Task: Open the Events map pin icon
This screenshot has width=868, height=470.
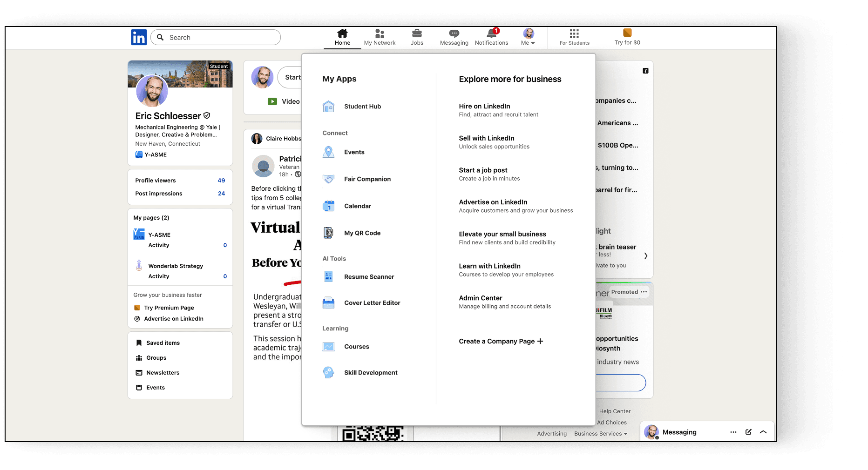Action: (x=328, y=152)
